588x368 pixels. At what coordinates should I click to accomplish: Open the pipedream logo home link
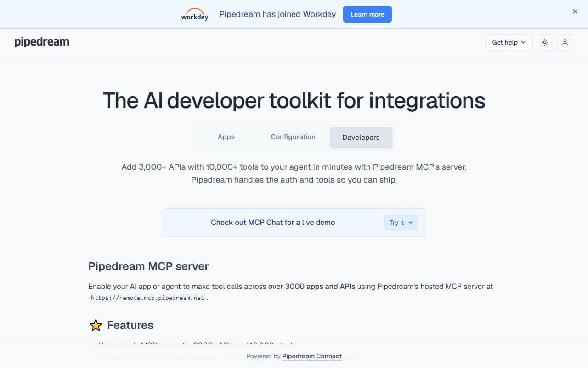point(42,42)
